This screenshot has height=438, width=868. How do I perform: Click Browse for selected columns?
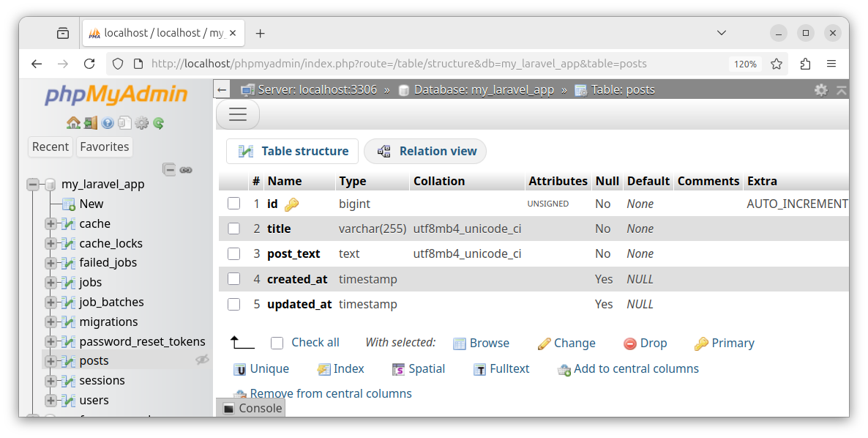pos(481,344)
